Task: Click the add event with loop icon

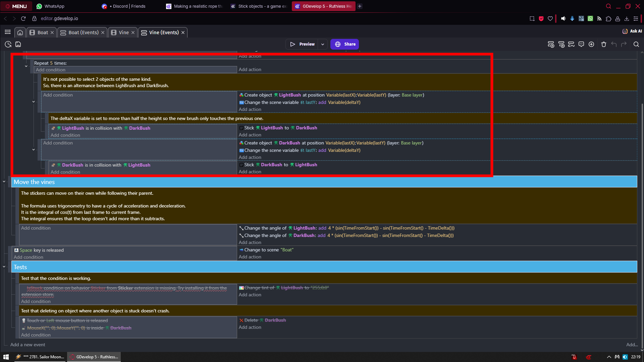Action: 571,44
